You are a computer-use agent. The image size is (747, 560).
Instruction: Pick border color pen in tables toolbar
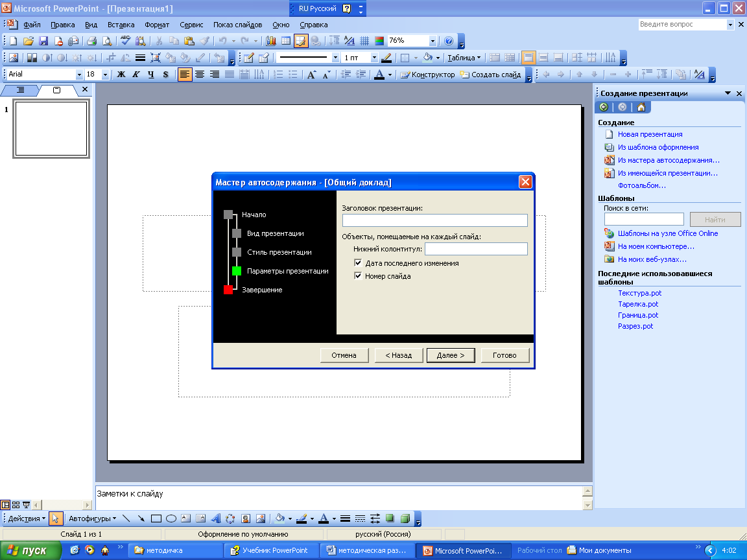[387, 58]
